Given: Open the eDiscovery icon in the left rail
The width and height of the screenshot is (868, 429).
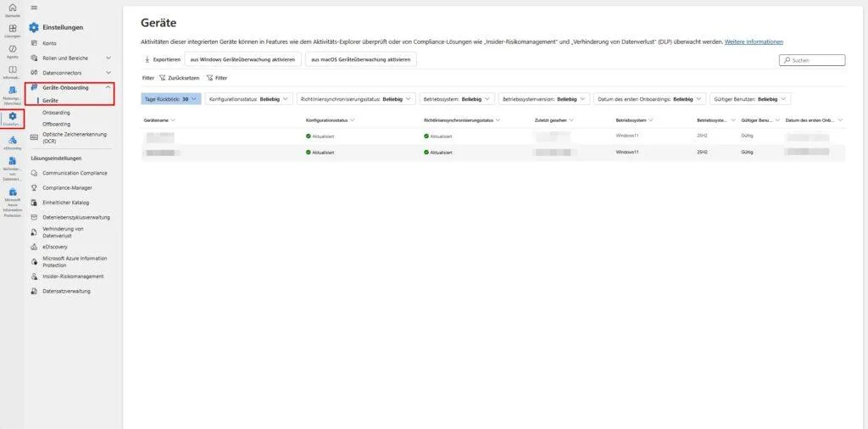Looking at the screenshot, I should (12, 142).
